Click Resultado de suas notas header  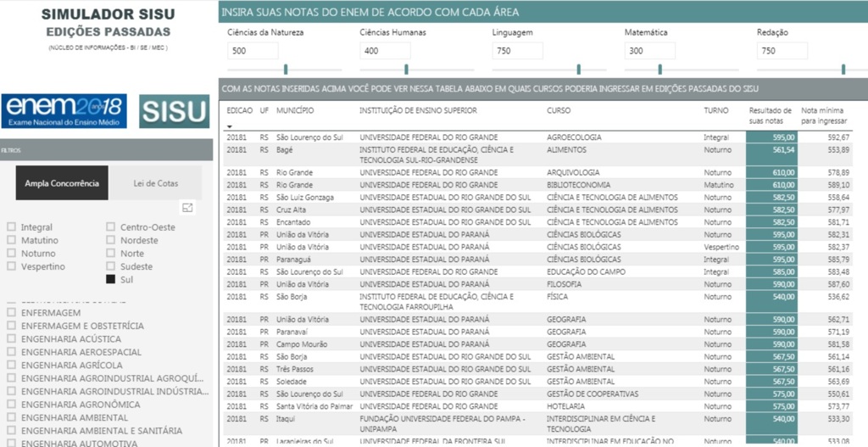click(770, 115)
